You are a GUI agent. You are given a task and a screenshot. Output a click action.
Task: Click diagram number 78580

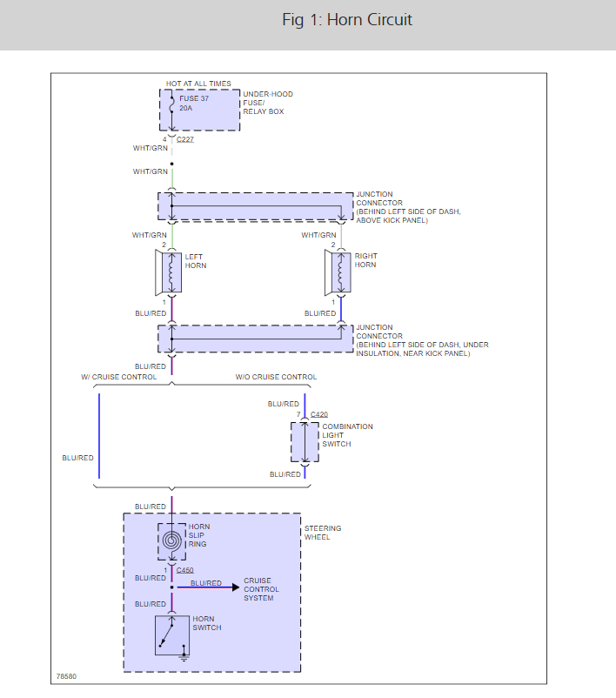point(66,676)
